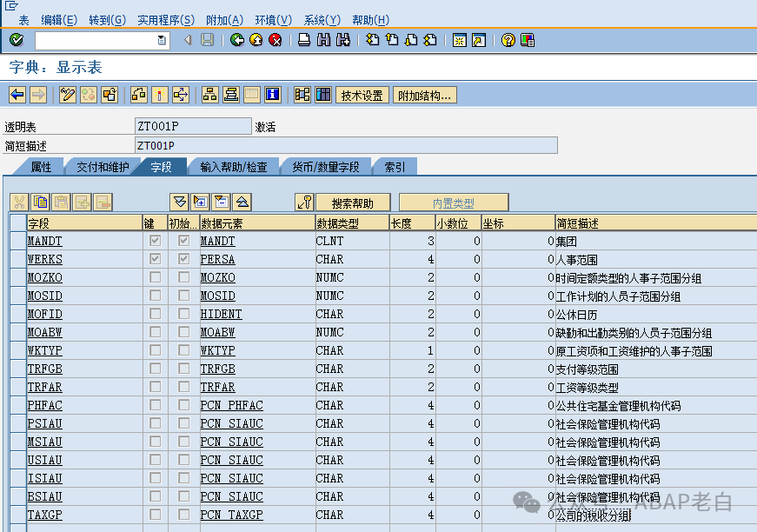Switch to the 货币/数量字段 tab
The width and height of the screenshot is (757, 532).
pyautogui.click(x=326, y=167)
